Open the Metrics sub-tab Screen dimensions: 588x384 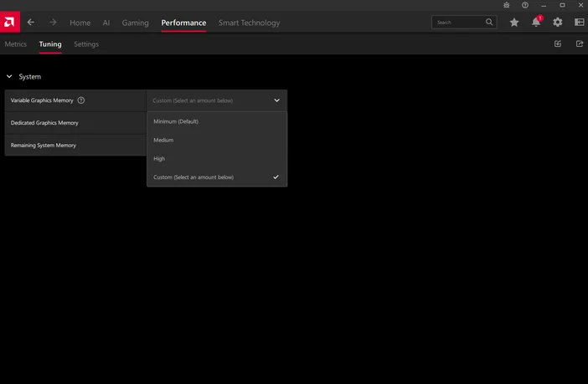click(x=16, y=44)
